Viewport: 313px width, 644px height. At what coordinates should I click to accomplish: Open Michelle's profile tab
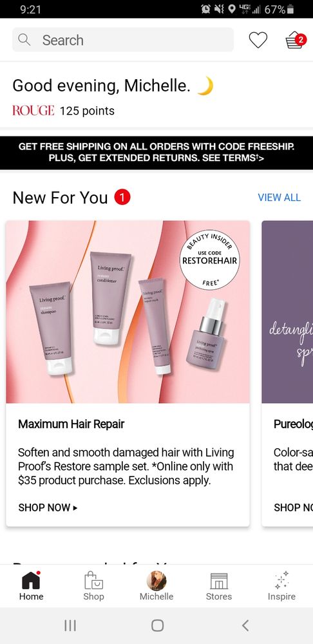tap(156, 587)
